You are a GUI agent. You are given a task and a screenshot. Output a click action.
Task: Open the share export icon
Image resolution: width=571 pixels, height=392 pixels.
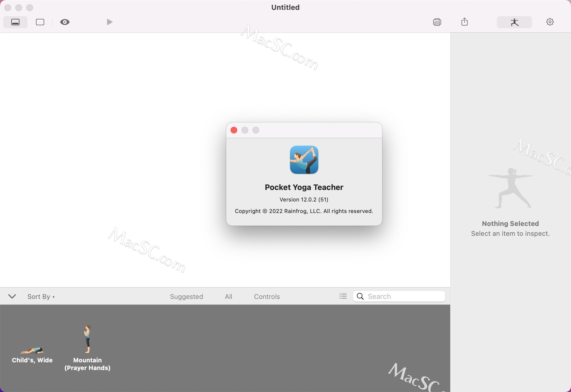tap(465, 22)
